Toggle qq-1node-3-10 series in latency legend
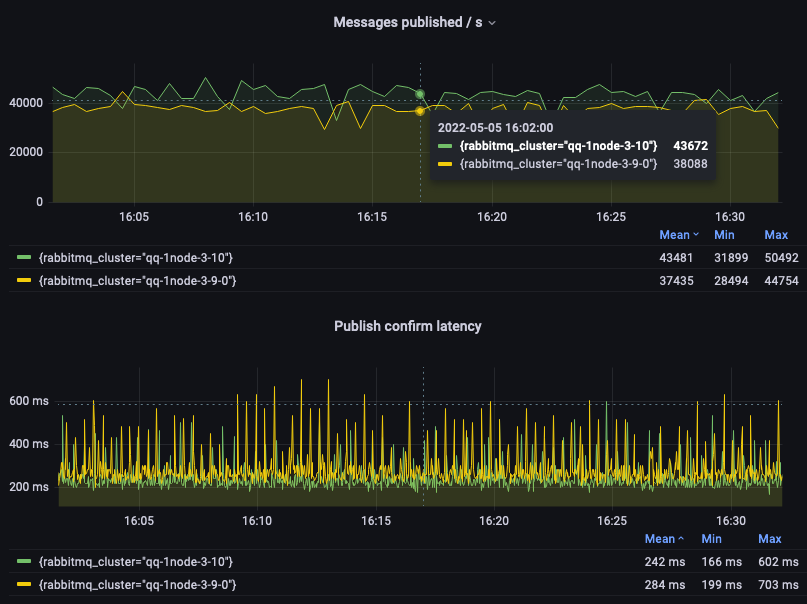The image size is (807, 604). [136, 562]
